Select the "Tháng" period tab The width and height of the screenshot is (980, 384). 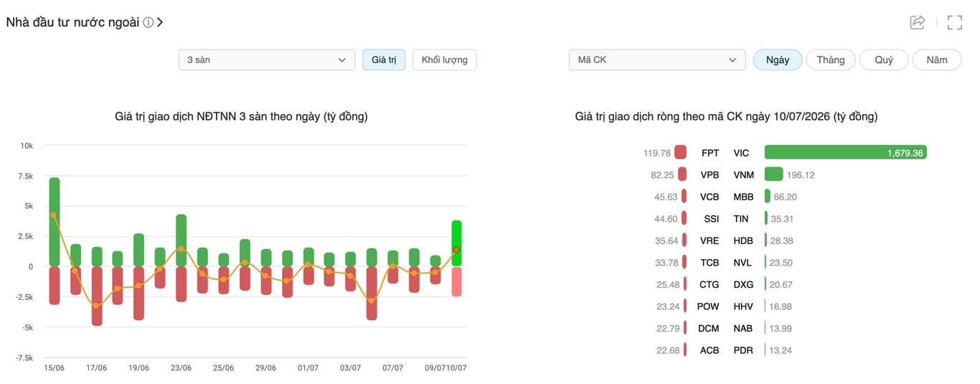[x=831, y=60]
